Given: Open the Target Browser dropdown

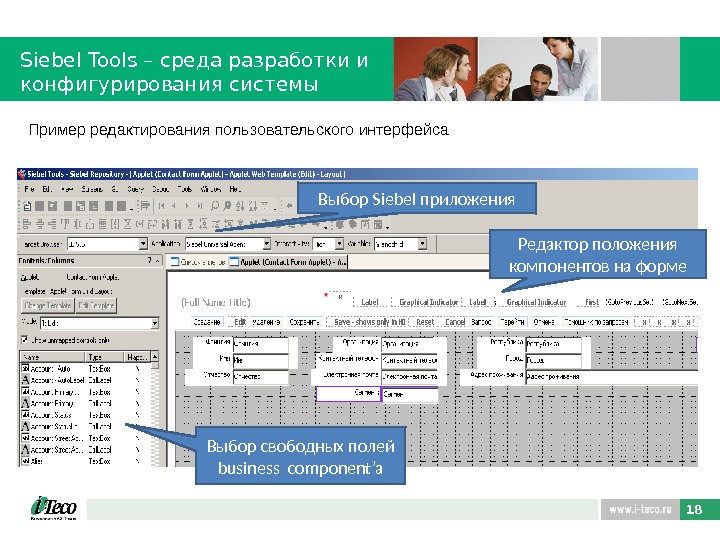Looking at the screenshot, I should [143, 244].
